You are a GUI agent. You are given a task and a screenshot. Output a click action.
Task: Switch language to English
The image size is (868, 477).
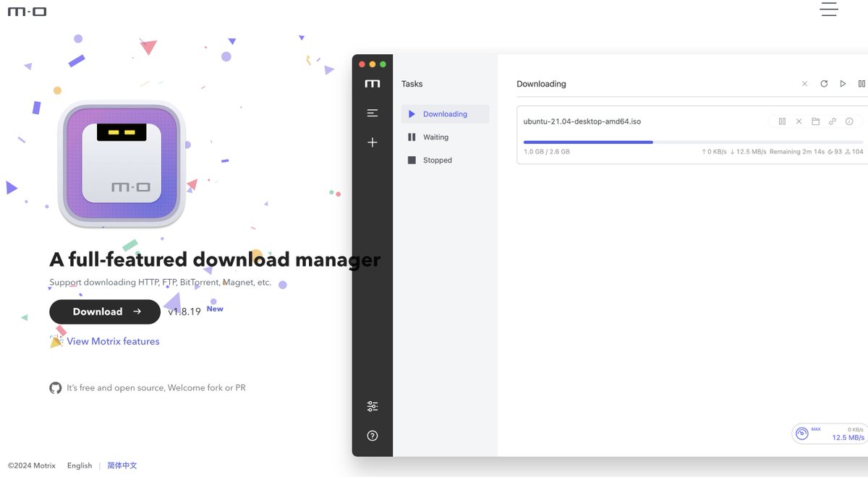tap(80, 465)
